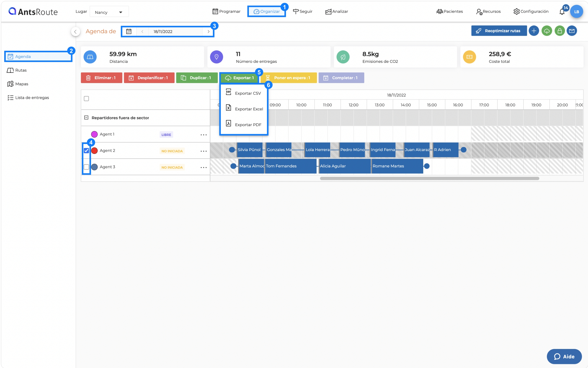The height and width of the screenshot is (368, 588).
Task: Click Agent 2 red color dot
Action: 94,150
